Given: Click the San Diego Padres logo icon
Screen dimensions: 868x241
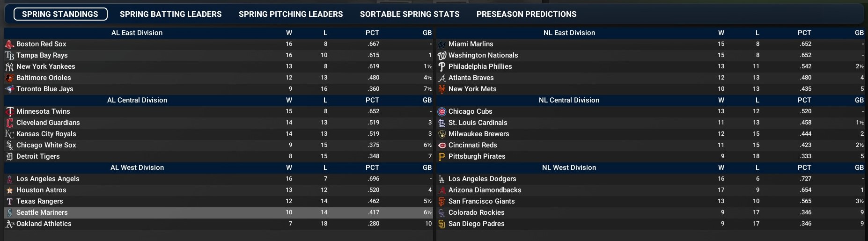Looking at the screenshot, I should [441, 224].
